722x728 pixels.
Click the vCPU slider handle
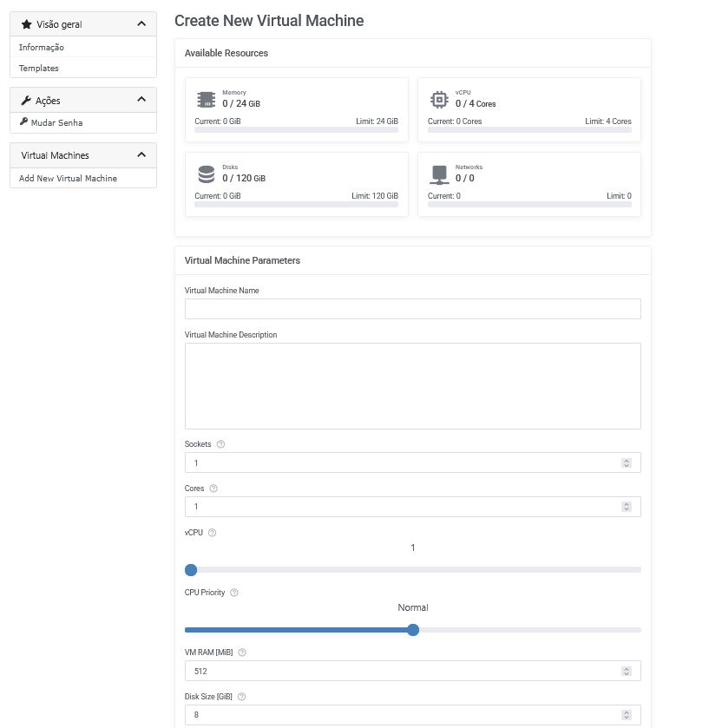tap(191, 570)
